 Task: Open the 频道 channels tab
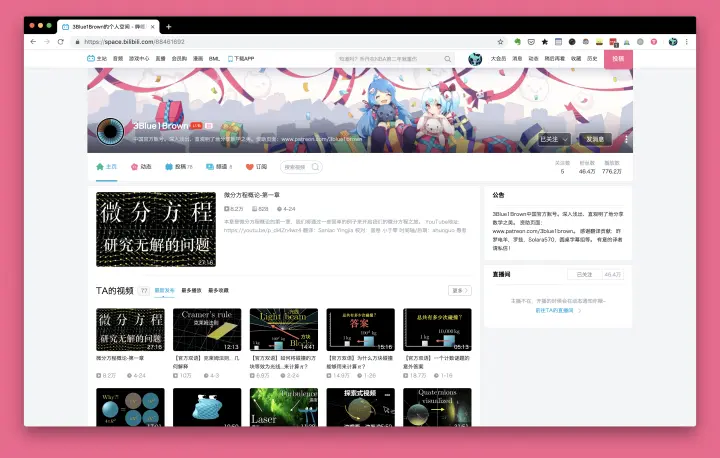(219, 167)
